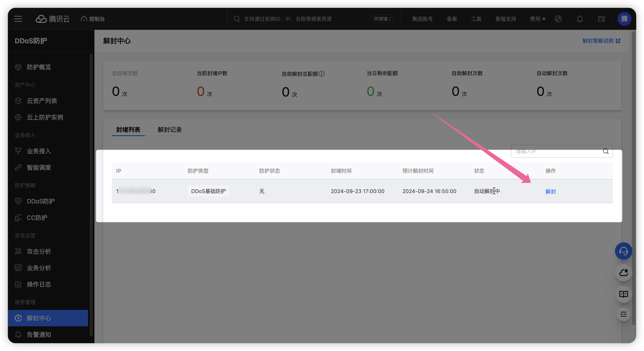The height and width of the screenshot is (351, 644).
Task: Click the 业务接入 item's icon
Action: 18,151
